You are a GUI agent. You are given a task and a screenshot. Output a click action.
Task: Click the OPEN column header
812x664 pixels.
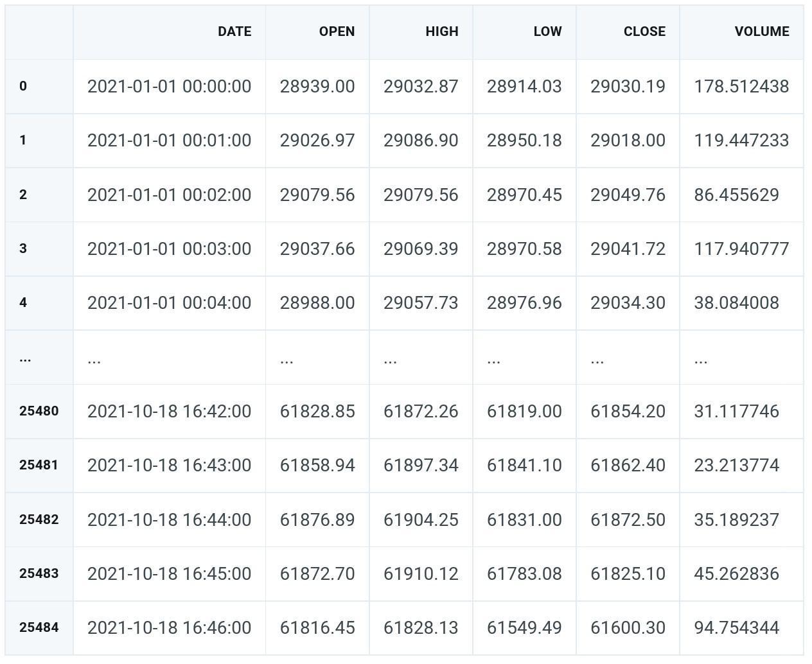[x=336, y=31]
